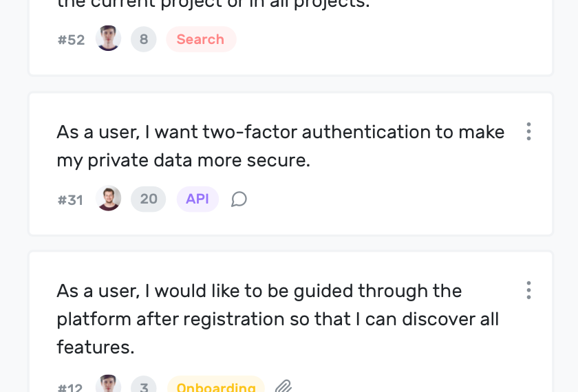
Task: Click the assignee avatar on story #12
Action: (x=109, y=386)
